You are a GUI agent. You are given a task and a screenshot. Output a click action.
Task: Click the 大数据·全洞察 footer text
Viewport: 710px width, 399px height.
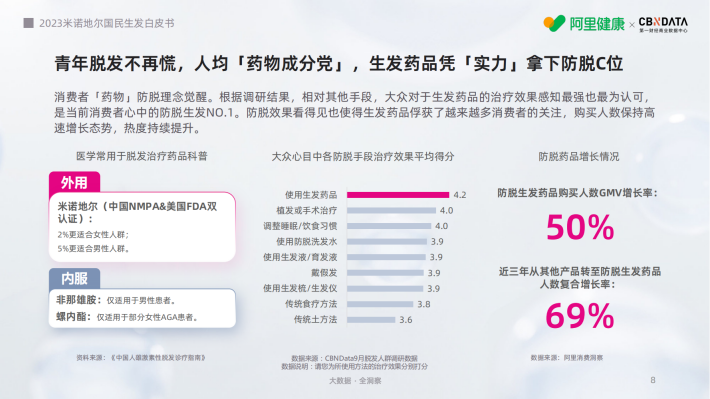coord(355,381)
